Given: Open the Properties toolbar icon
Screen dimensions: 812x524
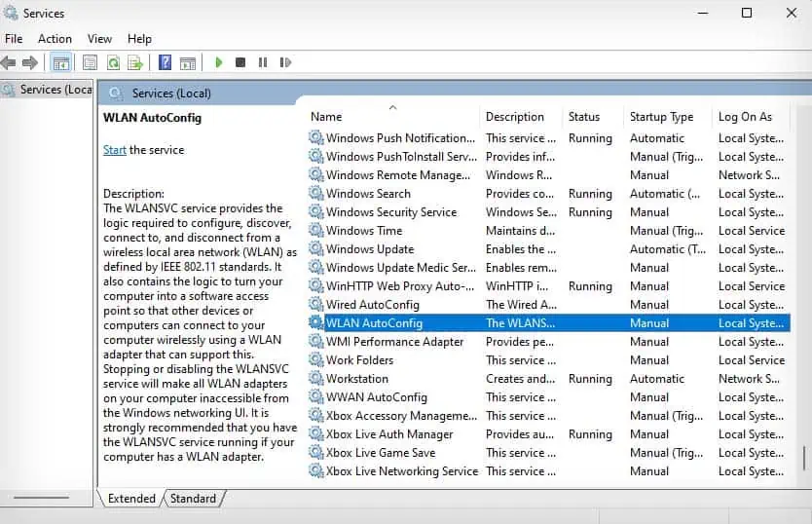Looking at the screenshot, I should coord(90,63).
